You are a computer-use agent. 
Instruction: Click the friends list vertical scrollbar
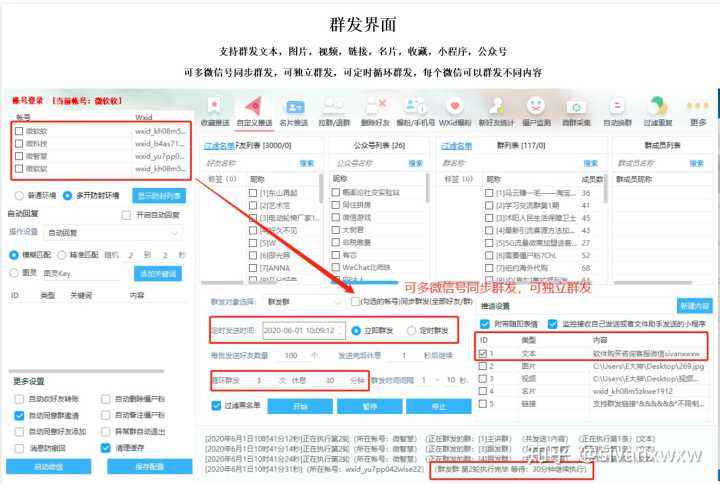(321, 188)
